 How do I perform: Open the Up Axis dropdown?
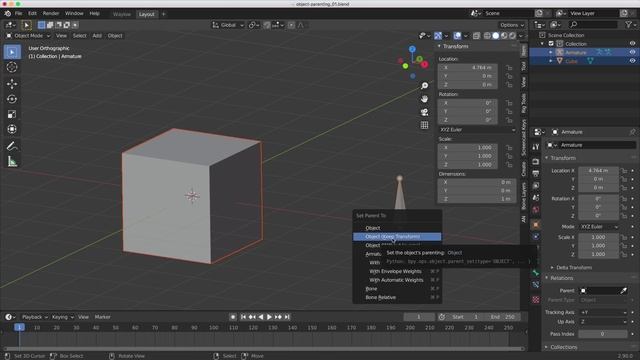603,322
